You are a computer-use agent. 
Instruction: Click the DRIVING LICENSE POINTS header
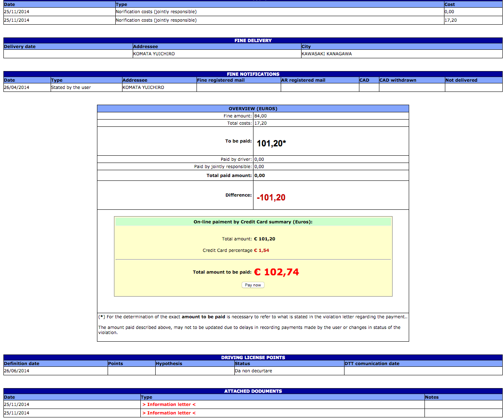click(253, 357)
